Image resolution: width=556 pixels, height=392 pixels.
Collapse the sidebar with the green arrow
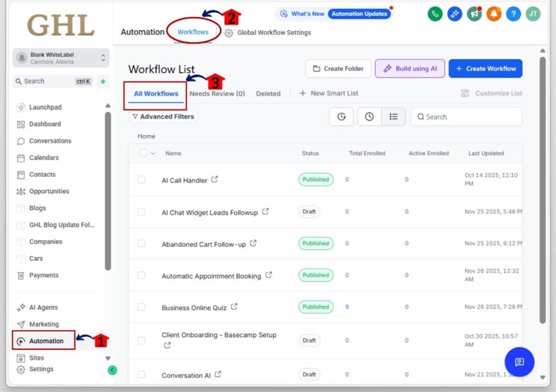pos(112,370)
